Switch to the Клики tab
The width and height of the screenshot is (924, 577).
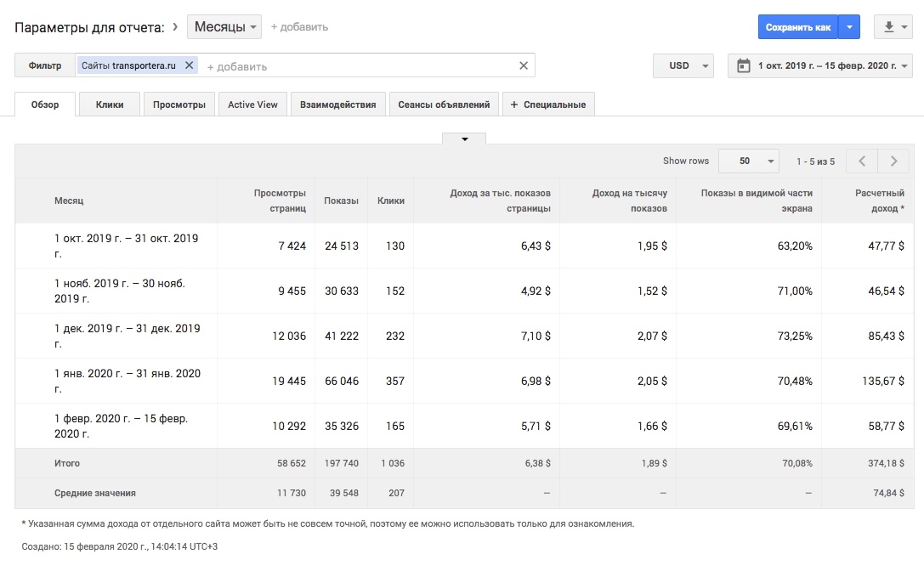110,105
